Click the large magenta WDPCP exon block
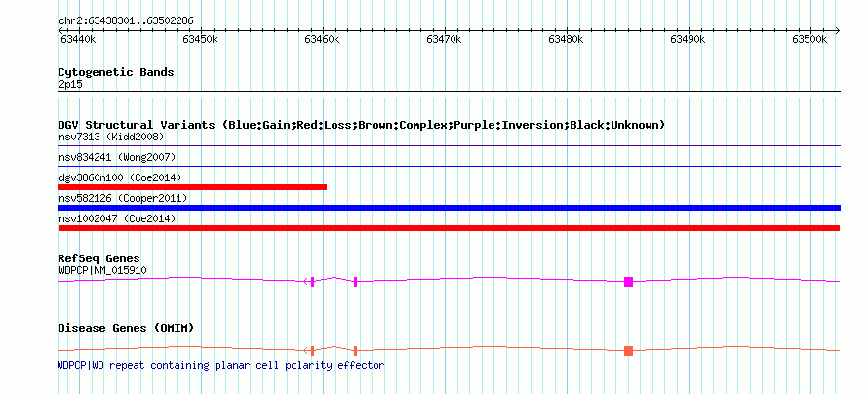 pyautogui.click(x=628, y=282)
